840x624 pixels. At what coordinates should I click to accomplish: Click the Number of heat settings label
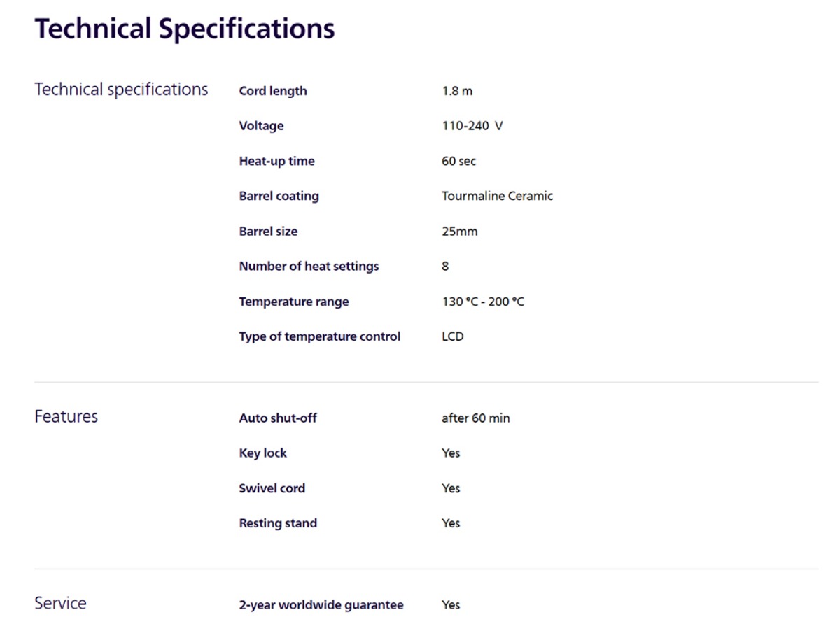[309, 266]
